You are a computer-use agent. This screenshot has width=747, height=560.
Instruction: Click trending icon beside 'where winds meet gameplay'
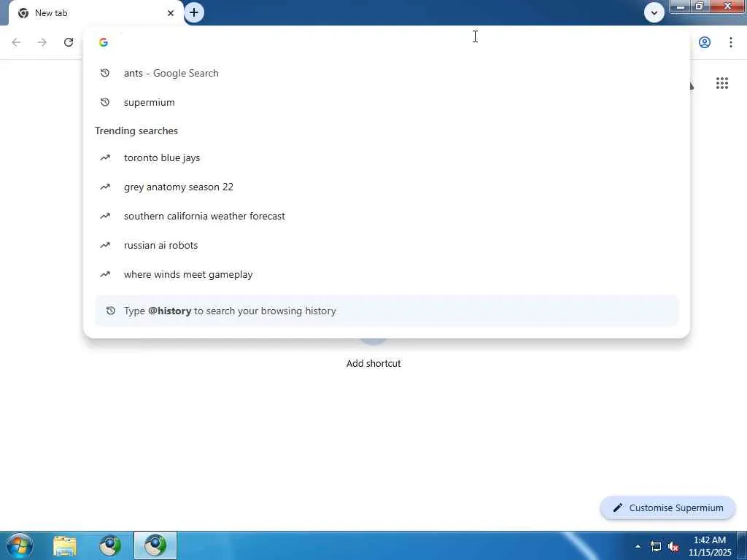[105, 274]
